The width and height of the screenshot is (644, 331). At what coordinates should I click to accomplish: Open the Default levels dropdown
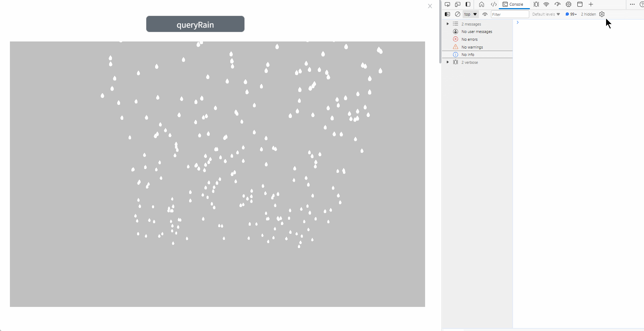pyautogui.click(x=546, y=14)
